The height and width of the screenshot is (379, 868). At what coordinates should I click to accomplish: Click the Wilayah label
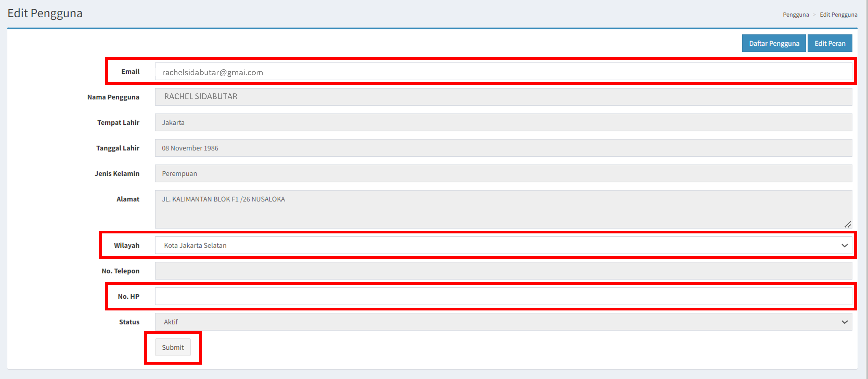(126, 245)
